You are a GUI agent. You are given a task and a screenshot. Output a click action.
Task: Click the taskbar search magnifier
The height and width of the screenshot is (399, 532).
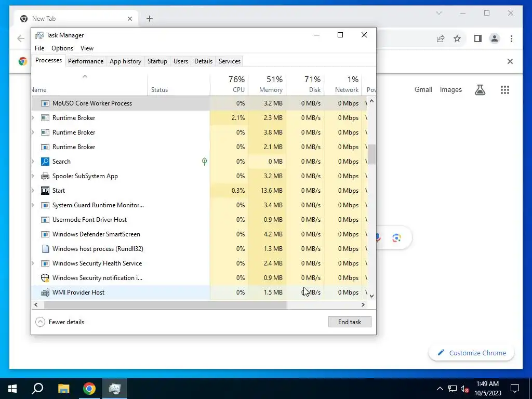37,389
